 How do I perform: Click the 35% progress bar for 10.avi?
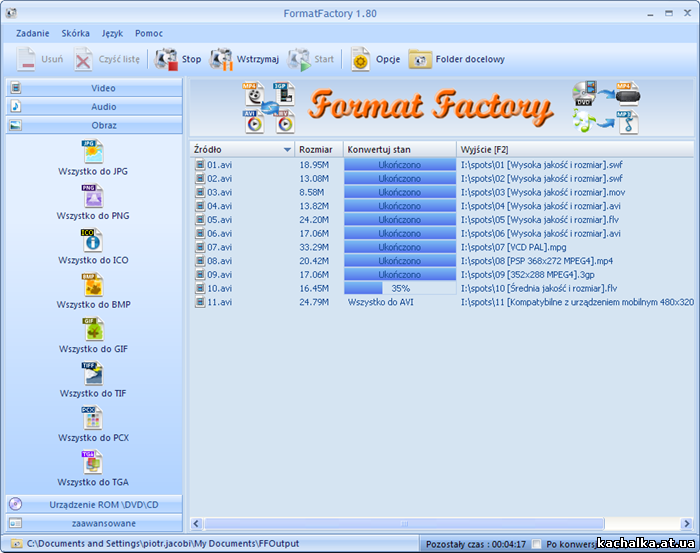pos(399,288)
